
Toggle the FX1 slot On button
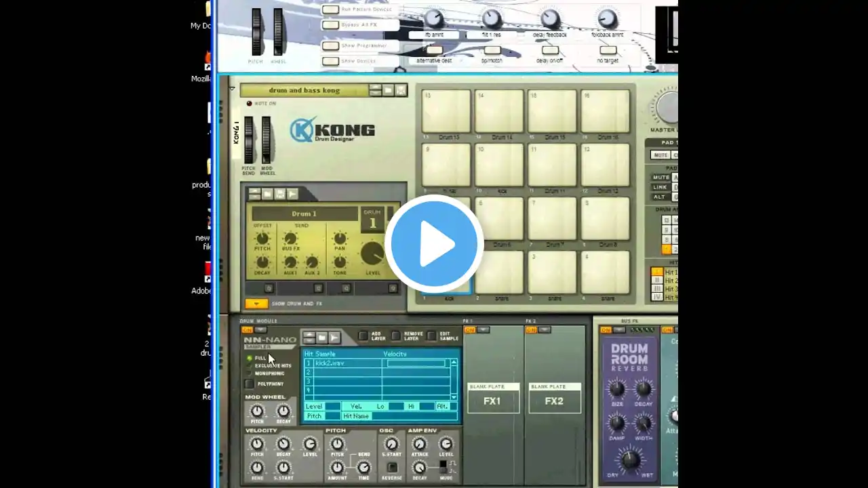tap(470, 330)
